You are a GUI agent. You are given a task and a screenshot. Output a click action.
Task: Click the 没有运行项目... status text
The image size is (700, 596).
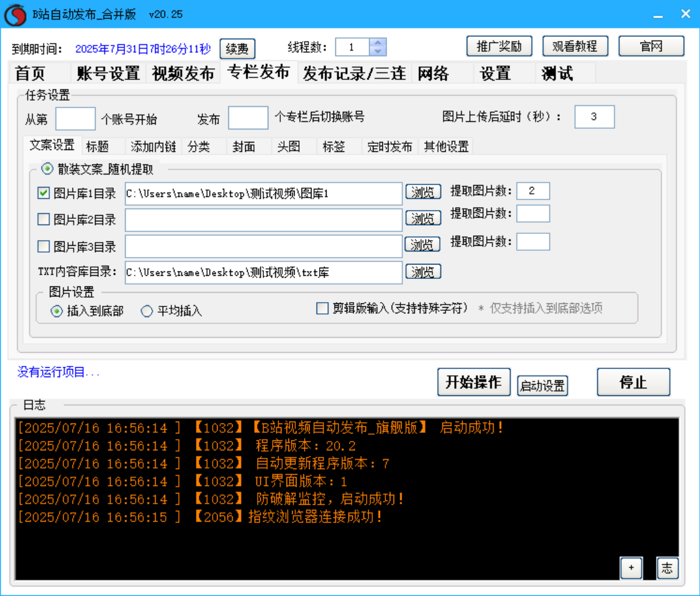[x=58, y=372]
